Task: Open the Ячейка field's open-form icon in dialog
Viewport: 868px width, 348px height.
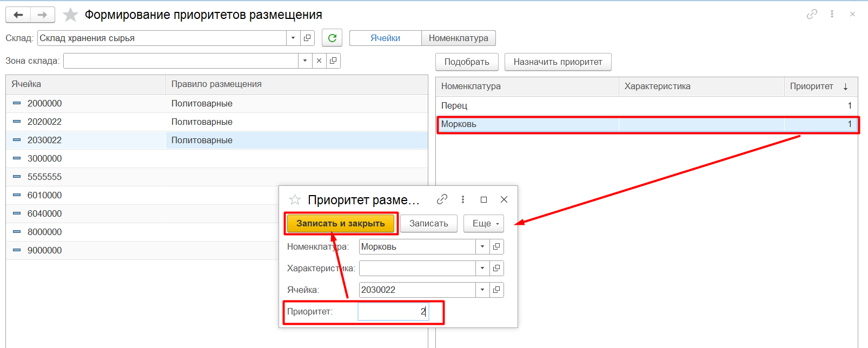Action: click(496, 290)
